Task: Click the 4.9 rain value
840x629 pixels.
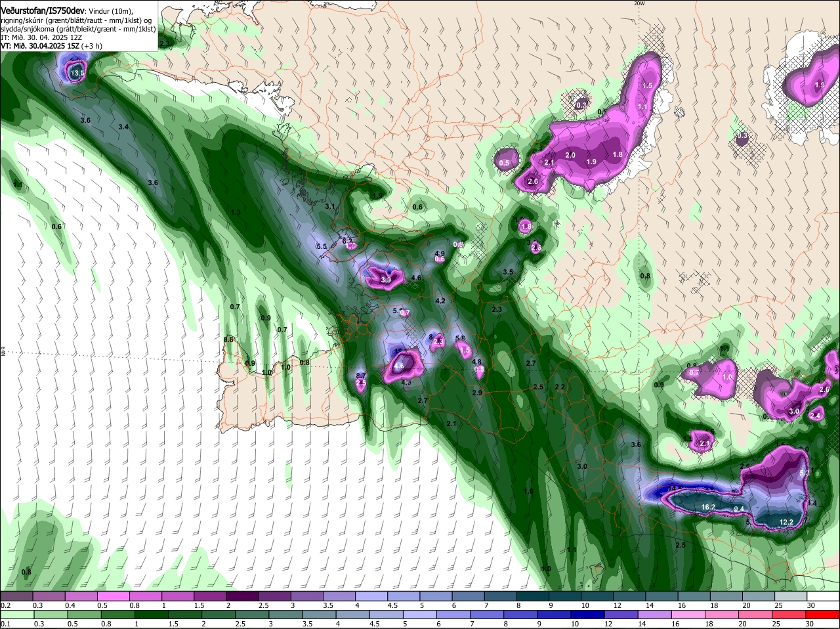Action: 440,253
